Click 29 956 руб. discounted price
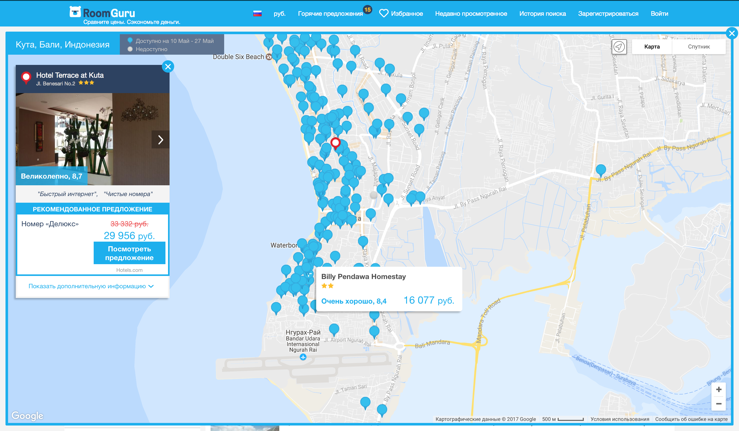The image size is (739, 431). point(129,235)
